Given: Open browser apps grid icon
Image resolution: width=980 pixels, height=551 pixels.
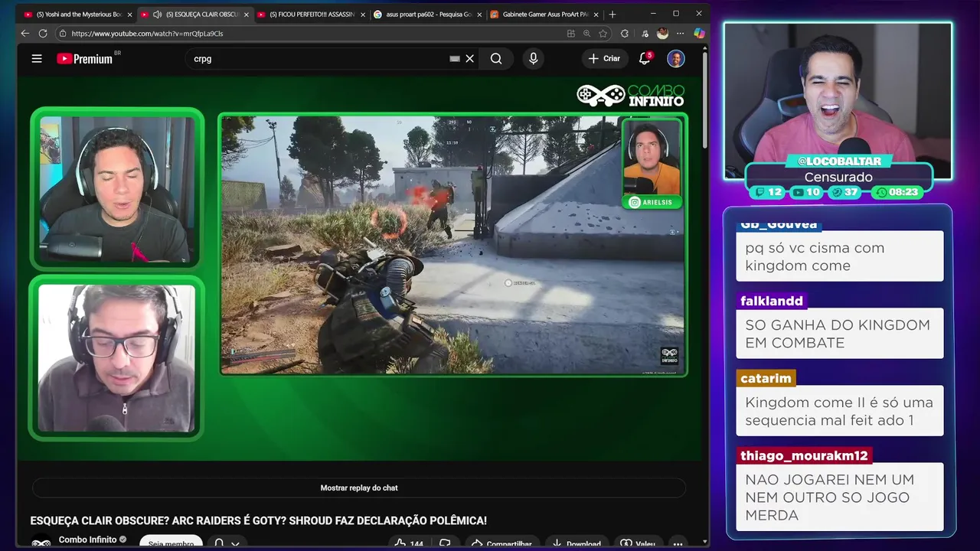Looking at the screenshot, I should (571, 33).
